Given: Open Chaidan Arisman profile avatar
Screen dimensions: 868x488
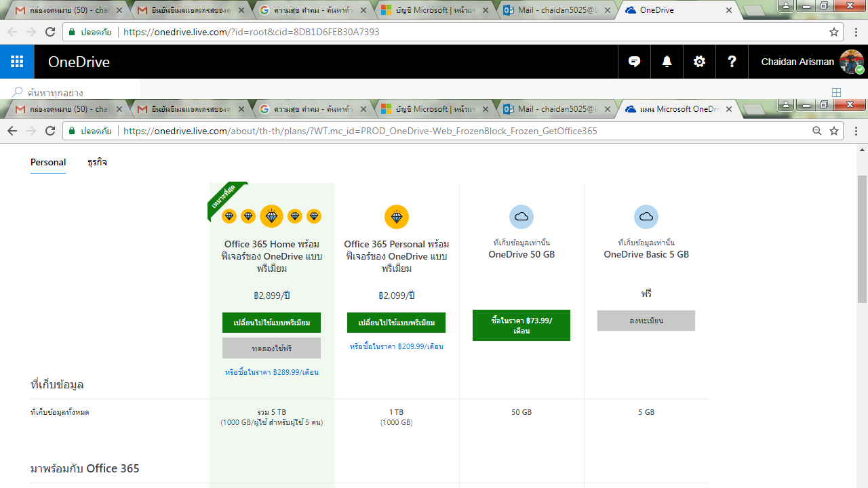Looking at the screenshot, I should 852,62.
